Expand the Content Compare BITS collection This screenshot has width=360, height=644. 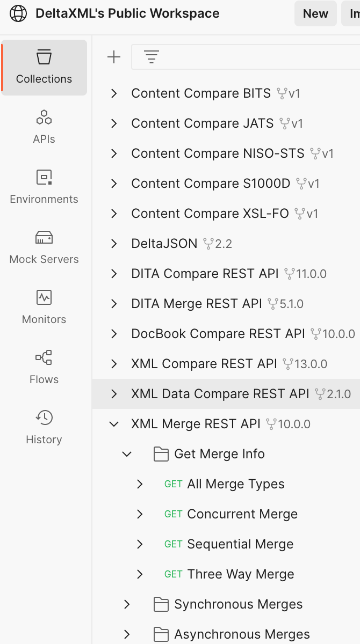coord(114,93)
